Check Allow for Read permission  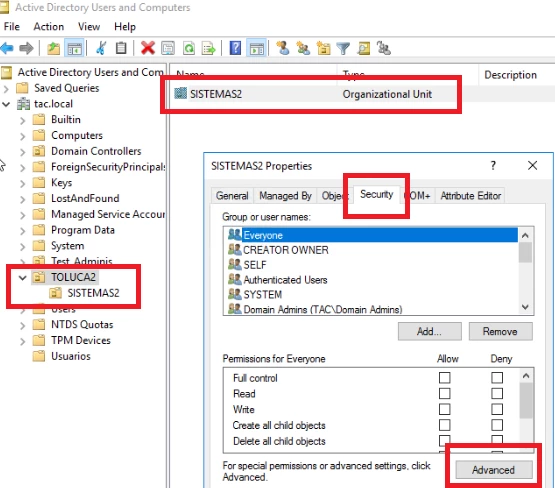click(x=445, y=394)
